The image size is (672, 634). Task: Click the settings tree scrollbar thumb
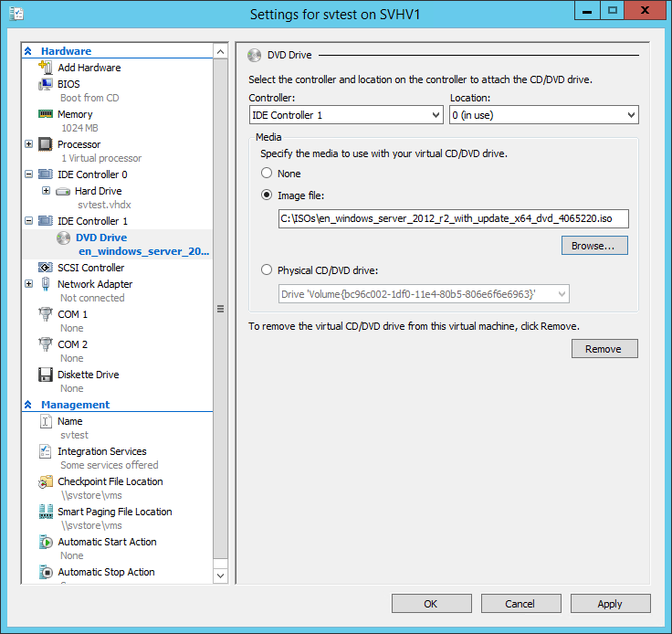tap(220, 309)
